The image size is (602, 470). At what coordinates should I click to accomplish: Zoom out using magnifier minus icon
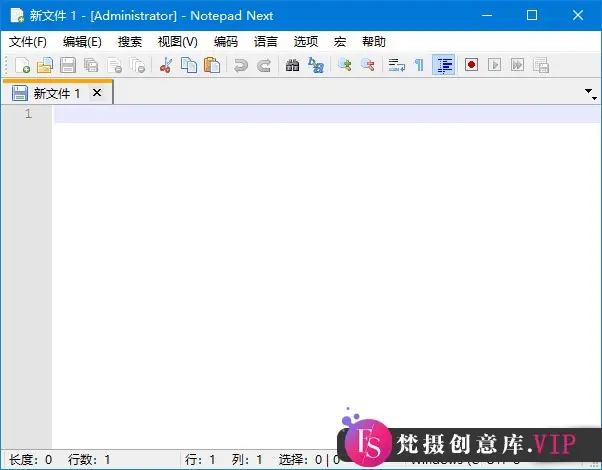point(367,65)
